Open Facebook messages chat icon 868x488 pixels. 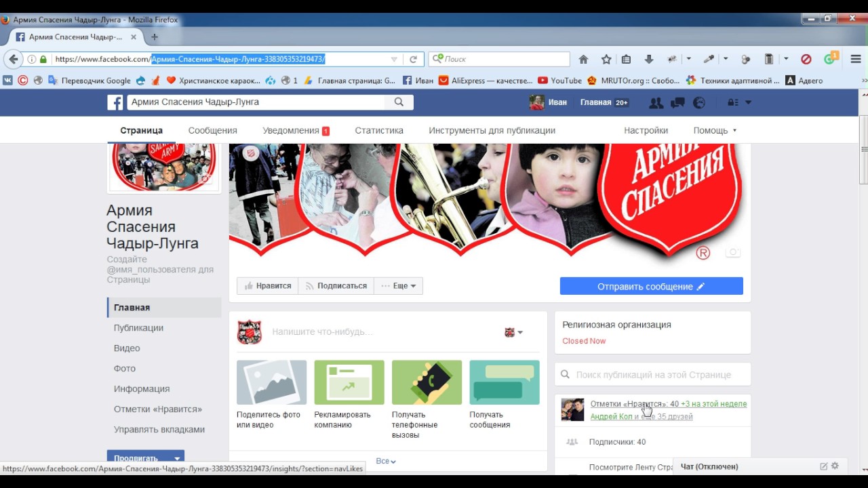point(677,103)
